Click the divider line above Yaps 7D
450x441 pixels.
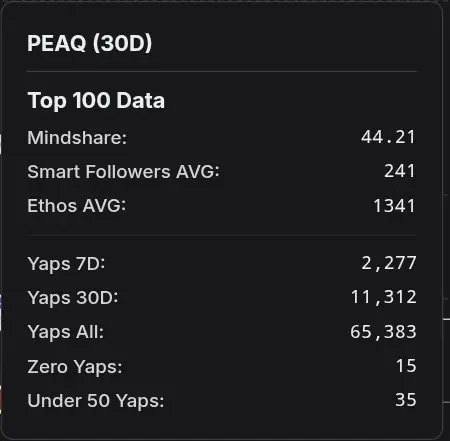tap(222, 235)
